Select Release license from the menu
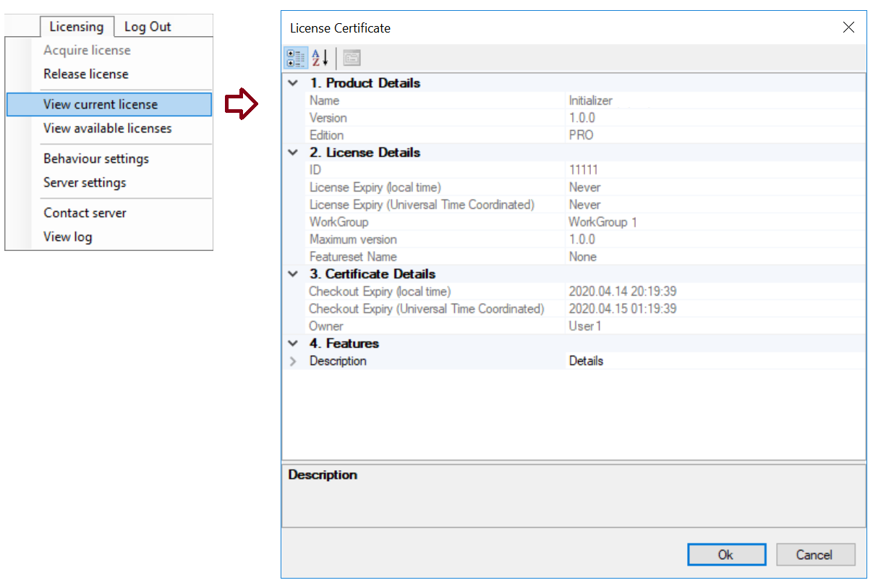873x588 pixels. (x=86, y=74)
